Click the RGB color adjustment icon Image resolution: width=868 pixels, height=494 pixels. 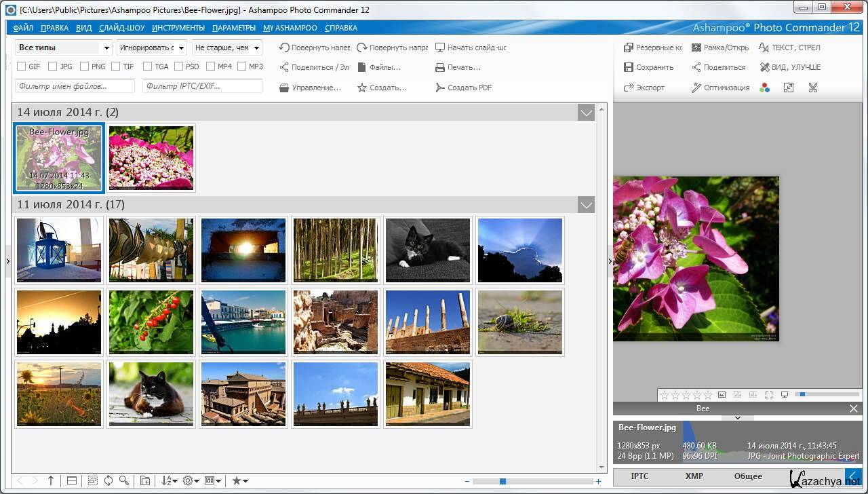tap(765, 88)
